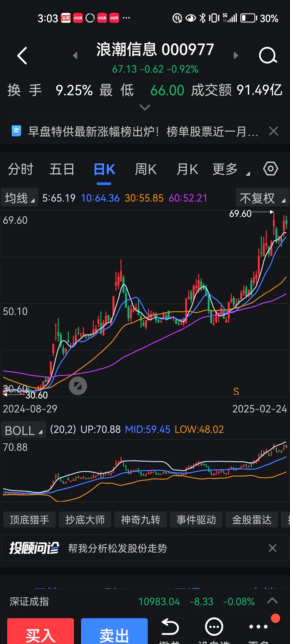Viewport: 290px width, 644px height.
Task: Tap the 浪潮信息 000977 title
Action: pos(155,49)
